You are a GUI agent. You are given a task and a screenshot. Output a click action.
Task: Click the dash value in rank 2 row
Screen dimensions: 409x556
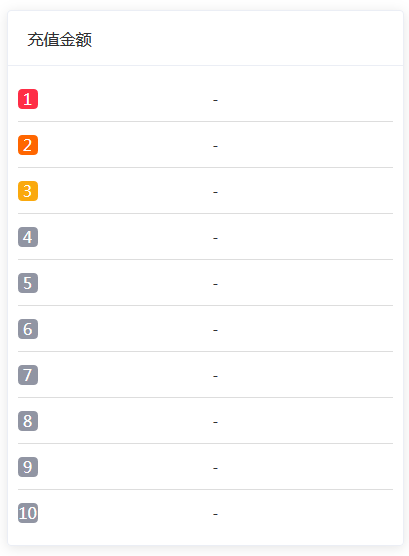point(215,146)
